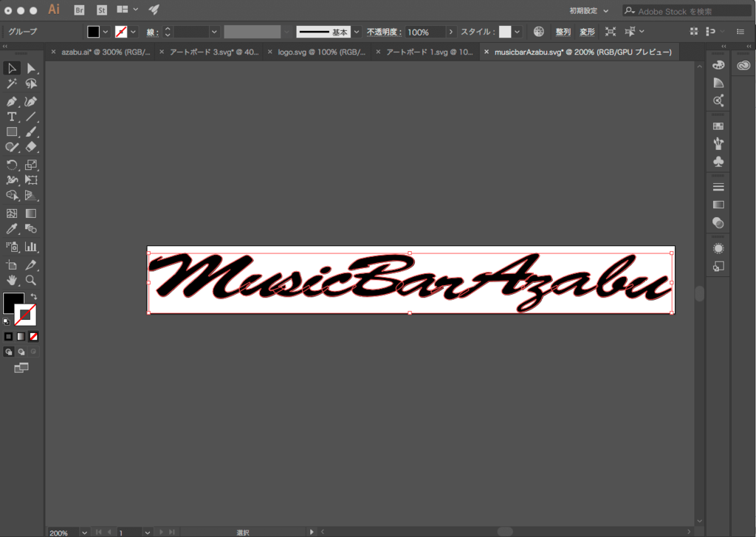Select the Lasso tool
This screenshot has height=537, width=756.
(31, 84)
